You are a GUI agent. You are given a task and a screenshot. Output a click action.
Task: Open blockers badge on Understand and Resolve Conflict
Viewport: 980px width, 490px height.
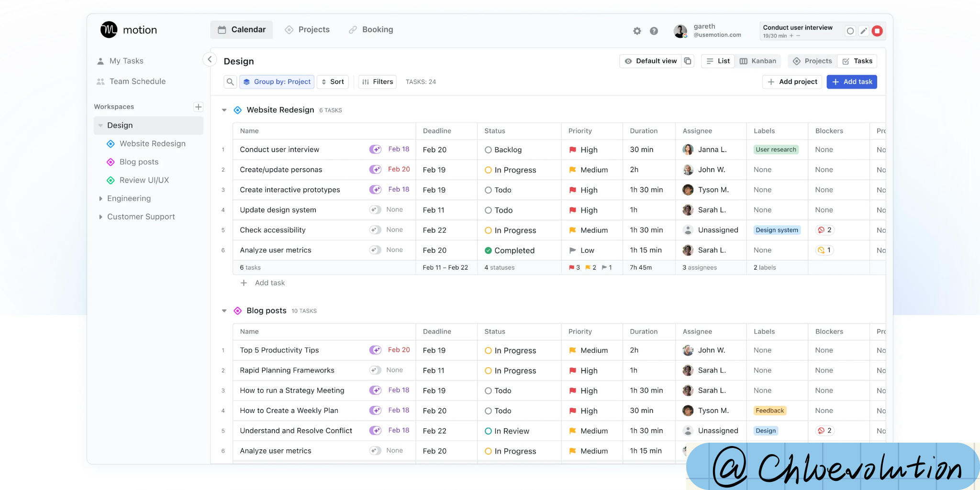coord(825,431)
